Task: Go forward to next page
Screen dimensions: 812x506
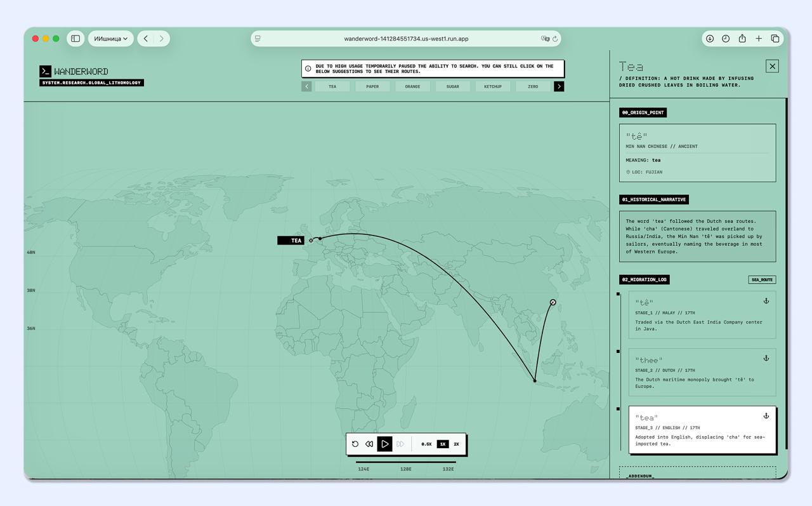Action: [x=162, y=39]
